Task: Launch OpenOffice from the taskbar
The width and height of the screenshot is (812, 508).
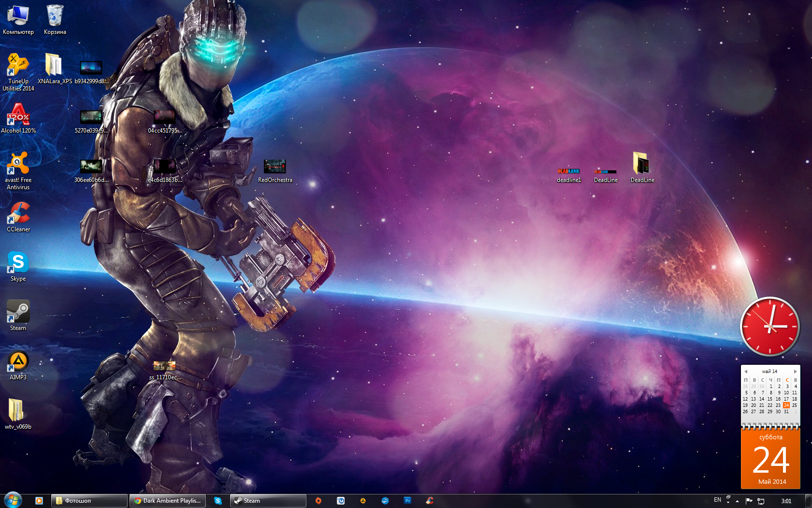Action: tap(385, 501)
